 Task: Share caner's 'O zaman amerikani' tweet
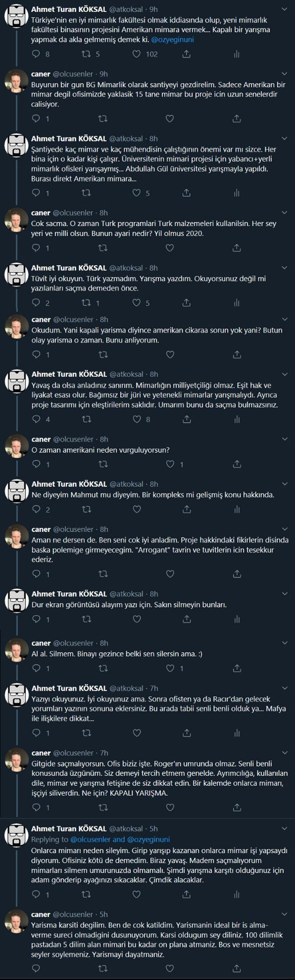click(x=237, y=464)
